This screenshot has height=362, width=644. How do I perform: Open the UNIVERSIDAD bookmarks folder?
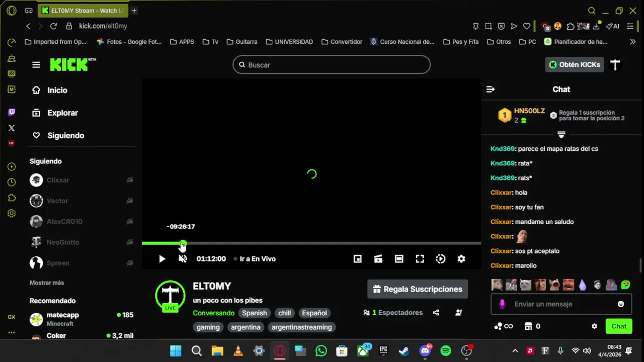coord(289,42)
